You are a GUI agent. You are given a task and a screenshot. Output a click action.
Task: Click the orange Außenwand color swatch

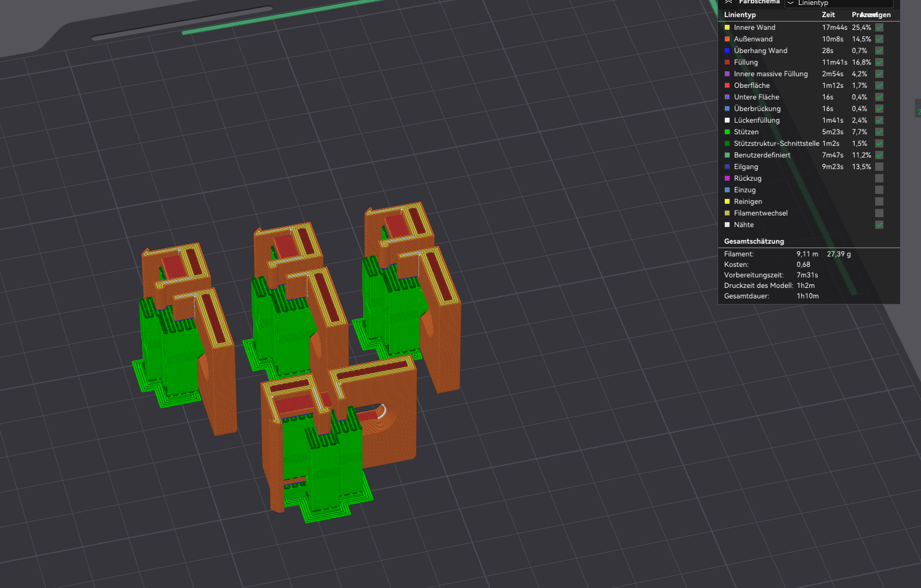(727, 39)
